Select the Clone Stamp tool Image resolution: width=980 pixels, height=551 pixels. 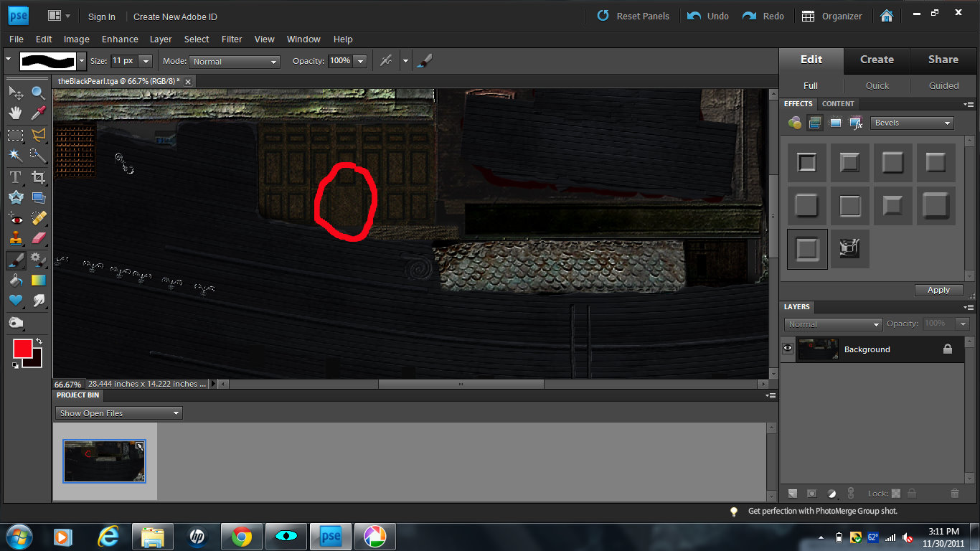16,239
